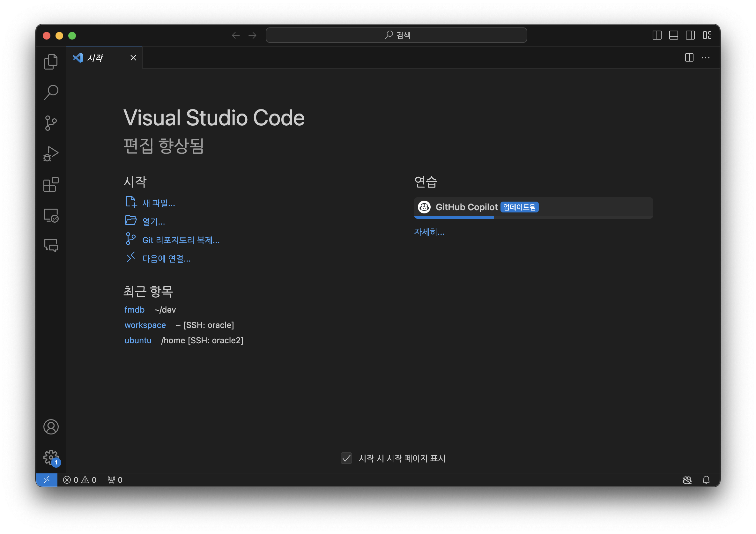Open the remote window indicator in status bar
The width and height of the screenshot is (756, 534).
[47, 480]
